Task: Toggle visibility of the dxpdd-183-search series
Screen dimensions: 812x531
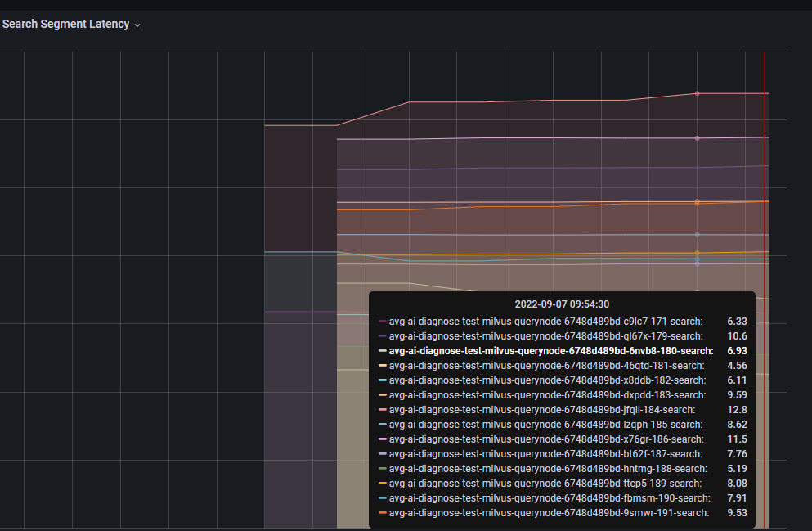Action: [x=546, y=395]
